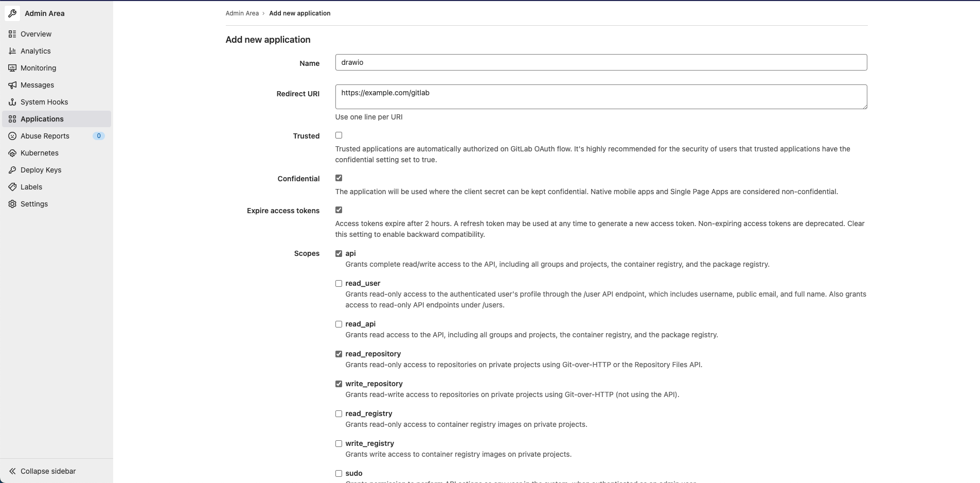Click the Admin Area wrench icon
Image resolution: width=980 pixels, height=483 pixels.
pos(12,13)
